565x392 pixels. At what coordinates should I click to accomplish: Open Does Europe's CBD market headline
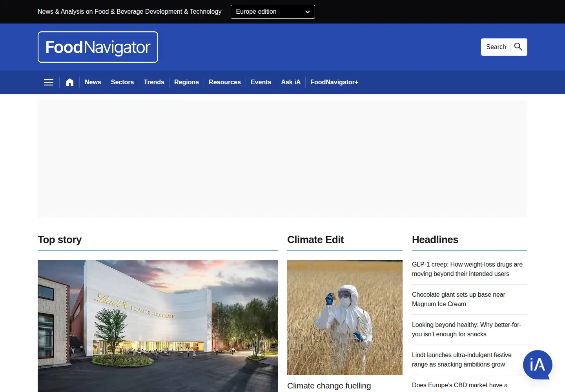tap(460, 386)
